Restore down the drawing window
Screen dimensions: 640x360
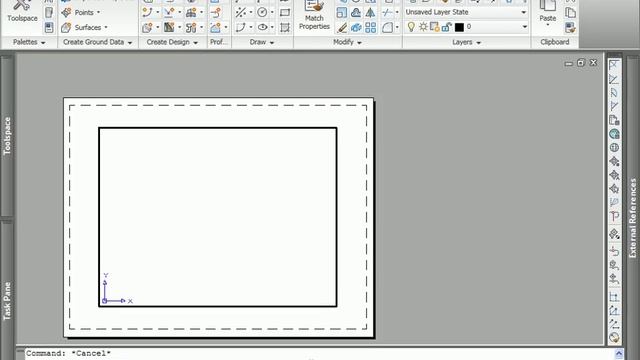tap(581, 63)
